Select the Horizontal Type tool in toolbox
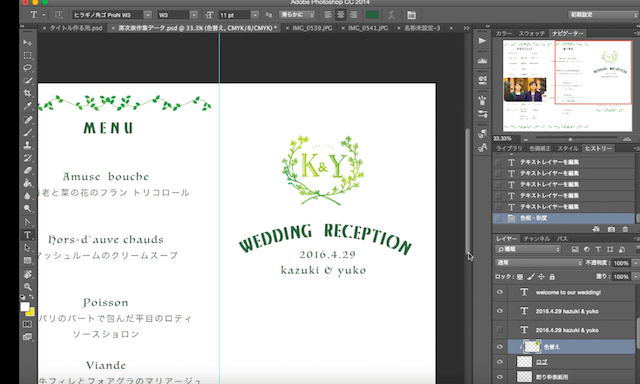This screenshot has height=384, width=640. click(27, 235)
